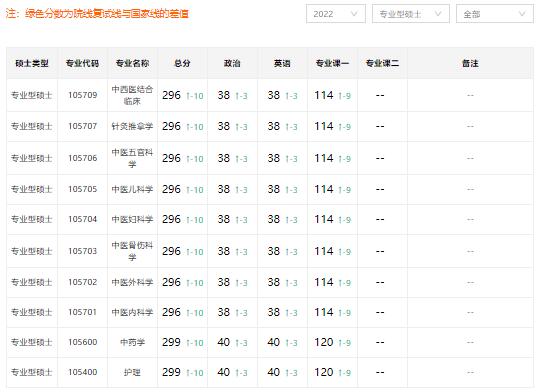The width and height of the screenshot is (540, 392).
Task: Click total score 296 in 针灸推拿学 row
Action: pyautogui.click(x=171, y=126)
